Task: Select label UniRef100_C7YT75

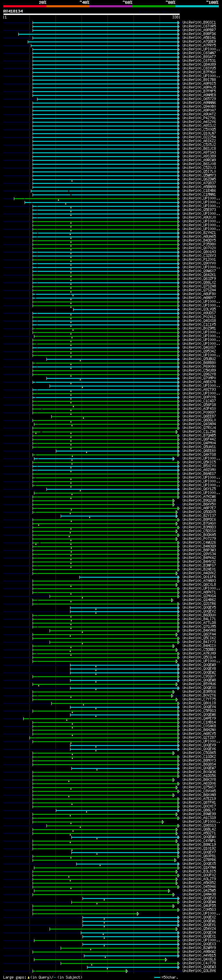Action: pyautogui.click(x=199, y=699)
